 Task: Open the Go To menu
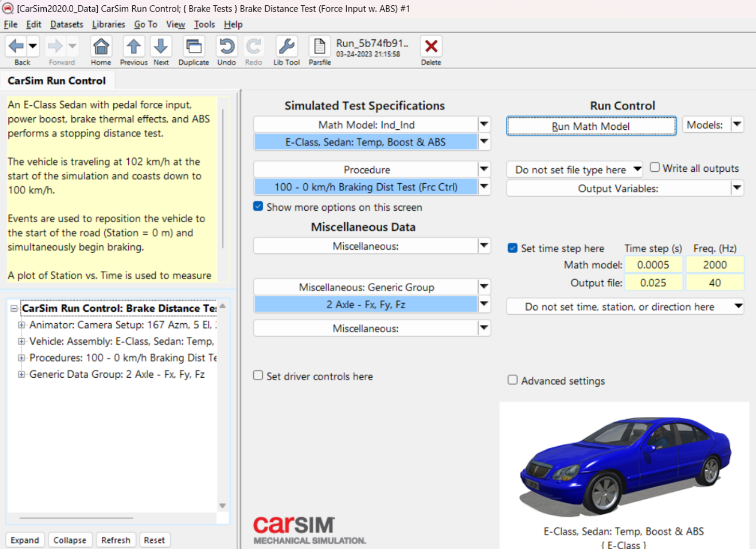tap(145, 24)
